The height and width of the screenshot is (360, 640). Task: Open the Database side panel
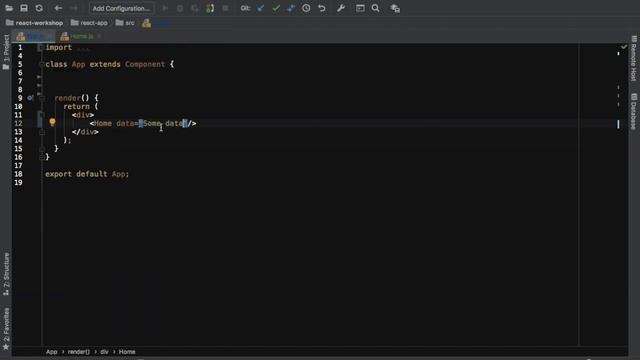pyautogui.click(x=633, y=111)
